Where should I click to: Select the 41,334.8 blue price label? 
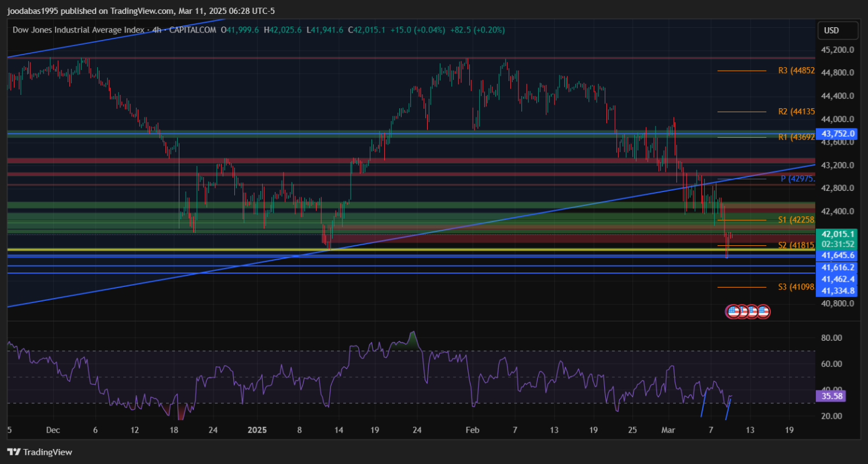point(834,290)
